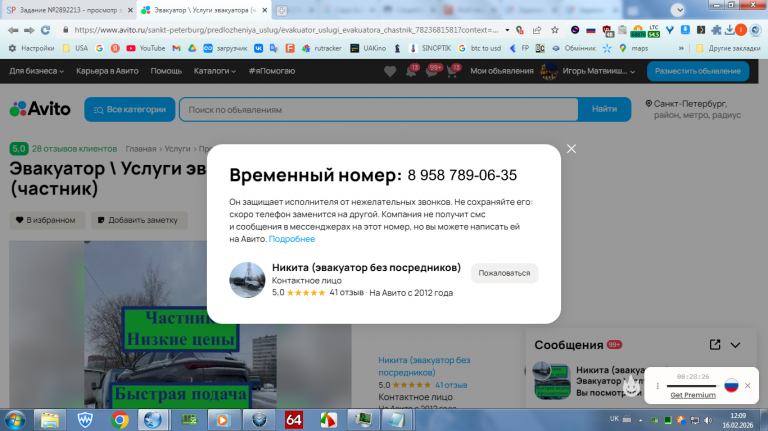Open the USA bookmarks folder
The image size is (768, 431).
pos(75,48)
